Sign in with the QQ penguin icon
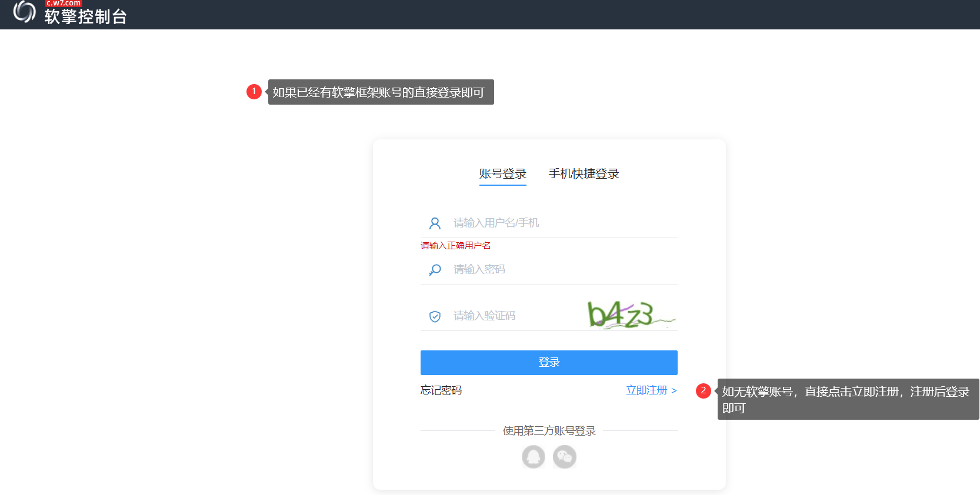 tap(533, 457)
